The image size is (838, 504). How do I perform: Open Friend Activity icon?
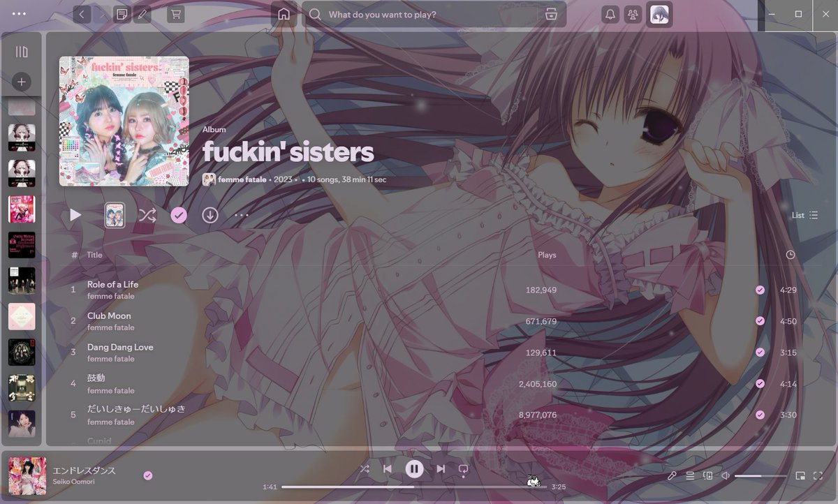click(x=633, y=14)
